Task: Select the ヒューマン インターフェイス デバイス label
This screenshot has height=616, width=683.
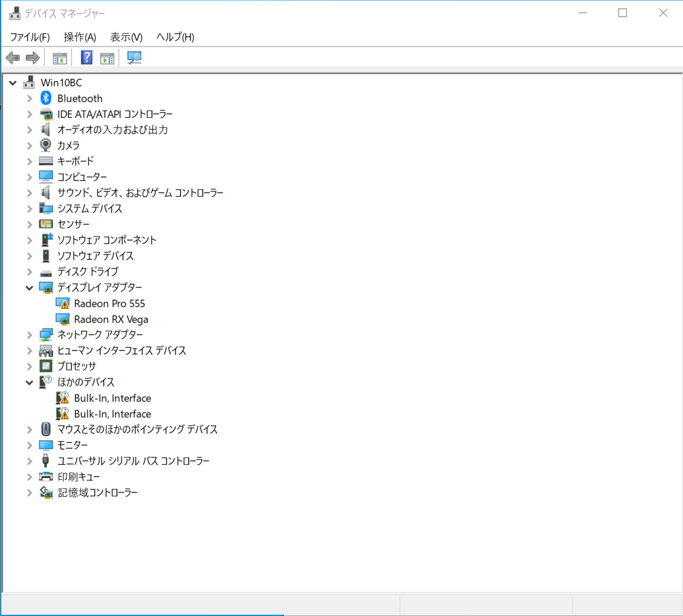Action: [122, 351]
